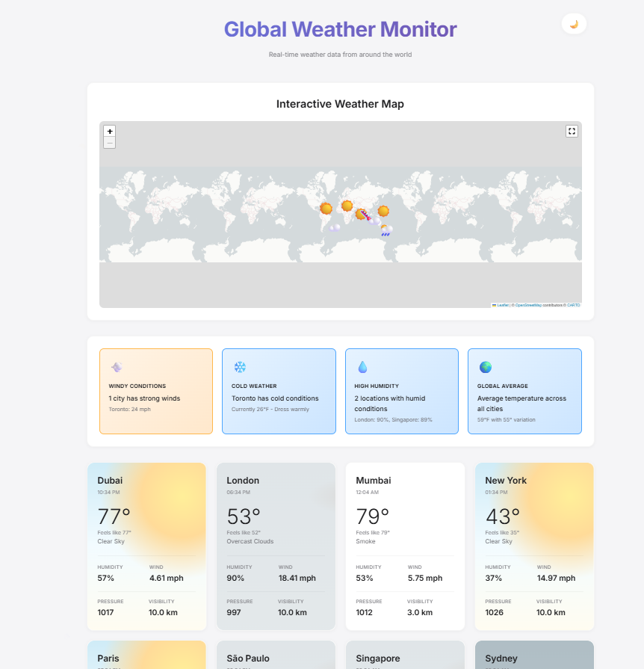Image resolution: width=644 pixels, height=669 pixels.
Task: Click the water droplet icon in High Humidity card
Action: (362, 367)
